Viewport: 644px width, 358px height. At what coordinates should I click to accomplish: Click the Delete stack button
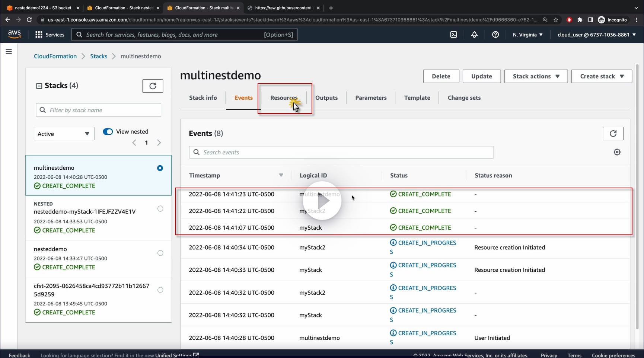click(x=441, y=76)
